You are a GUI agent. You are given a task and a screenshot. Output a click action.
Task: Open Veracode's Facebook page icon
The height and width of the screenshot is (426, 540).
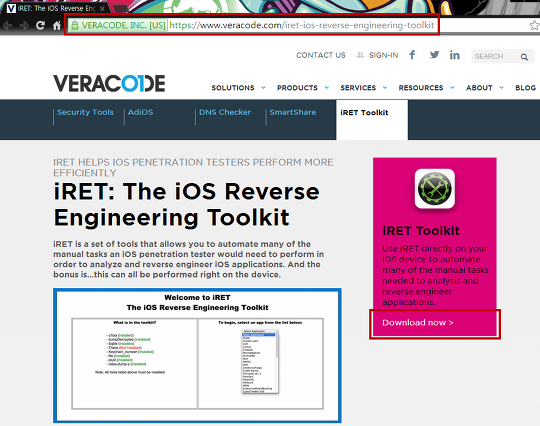point(412,55)
